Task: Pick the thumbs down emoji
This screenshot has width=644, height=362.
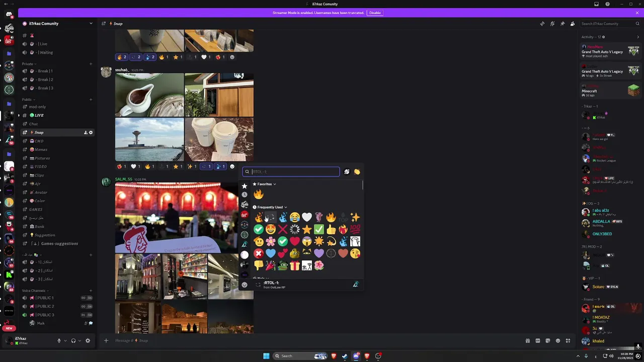Action: (x=259, y=265)
